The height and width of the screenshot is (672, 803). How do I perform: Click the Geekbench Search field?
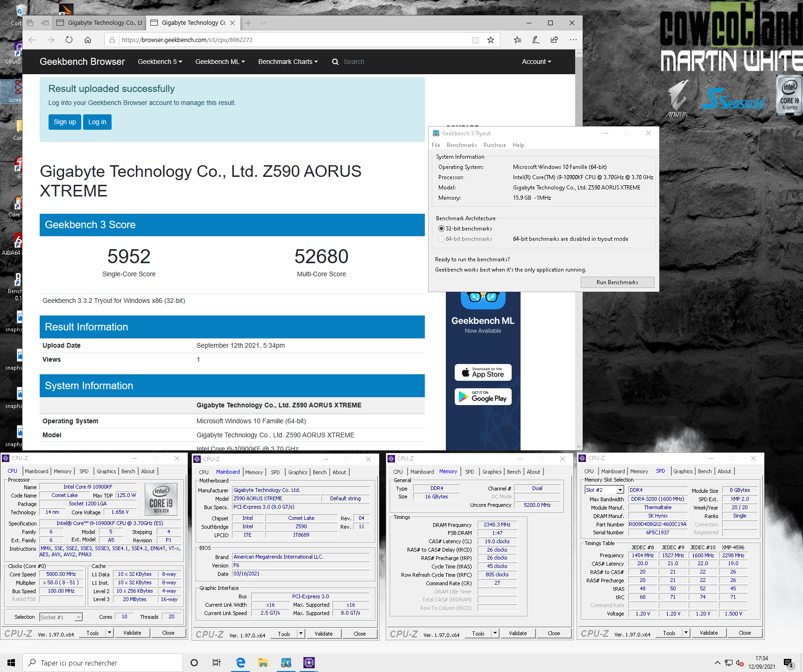click(x=354, y=62)
